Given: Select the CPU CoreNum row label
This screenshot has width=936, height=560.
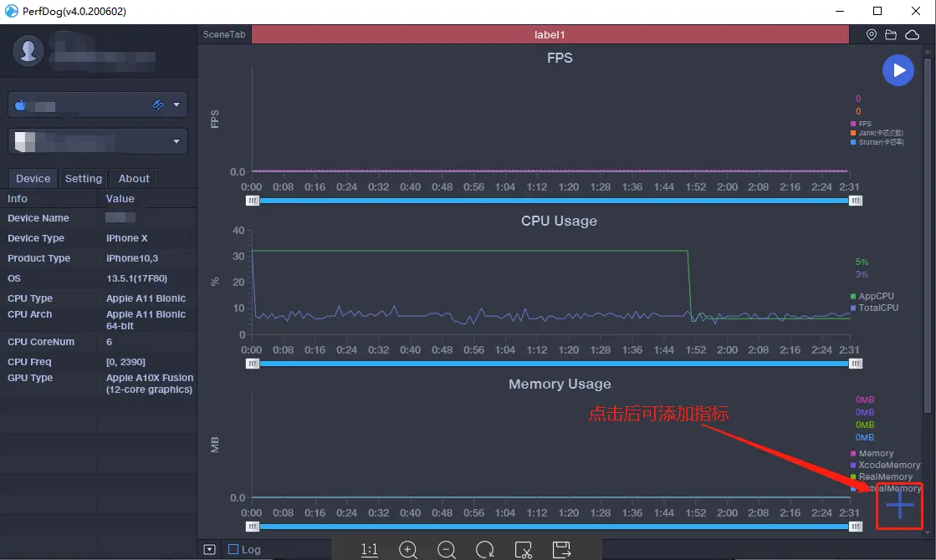Looking at the screenshot, I should pyautogui.click(x=41, y=342).
